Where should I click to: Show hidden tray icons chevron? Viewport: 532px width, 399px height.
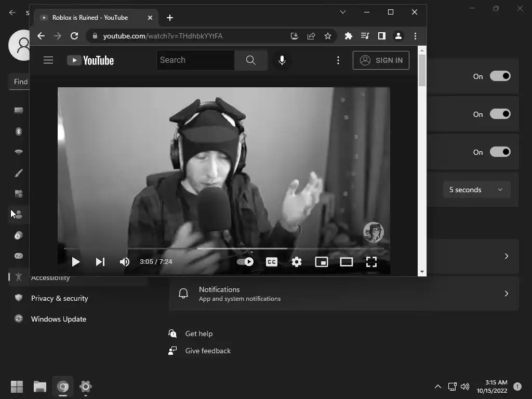tap(438, 387)
